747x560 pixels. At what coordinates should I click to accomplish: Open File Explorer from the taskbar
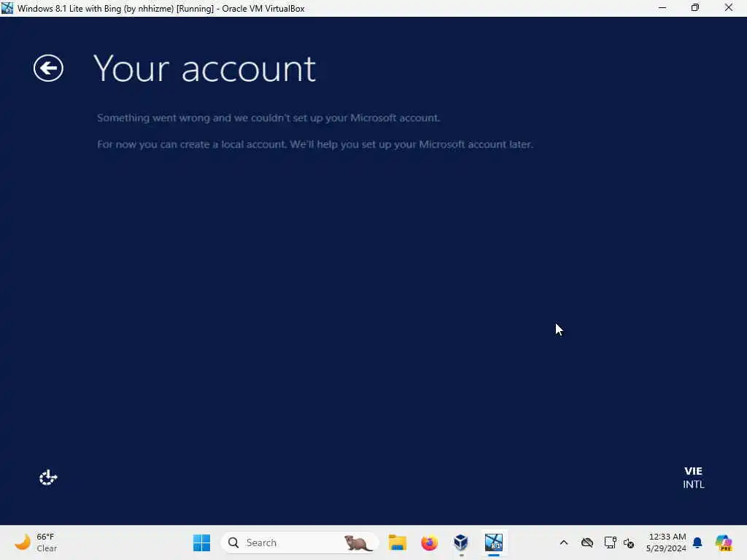tap(398, 542)
